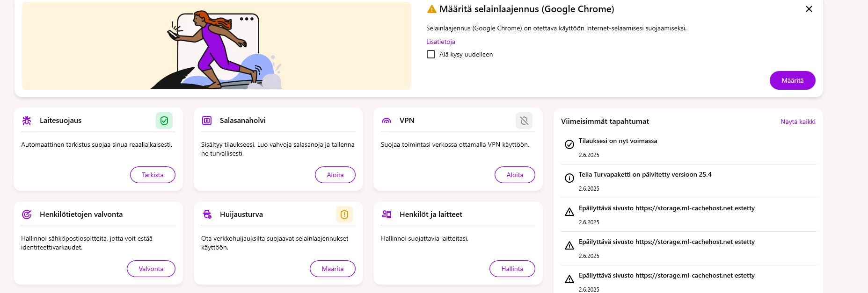Click Tarkista in the Laitesuojaus card
The width and height of the screenshot is (868, 293).
tap(153, 175)
